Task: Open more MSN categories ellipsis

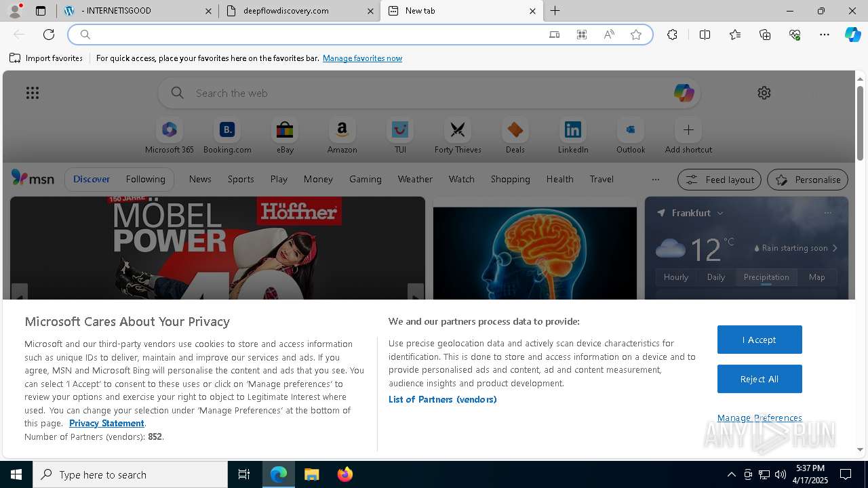Action: point(655,180)
